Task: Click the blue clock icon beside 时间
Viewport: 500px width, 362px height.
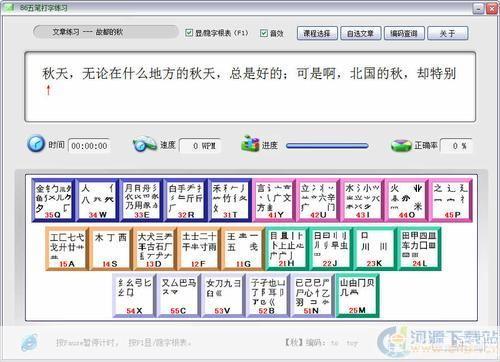Action: click(36, 144)
